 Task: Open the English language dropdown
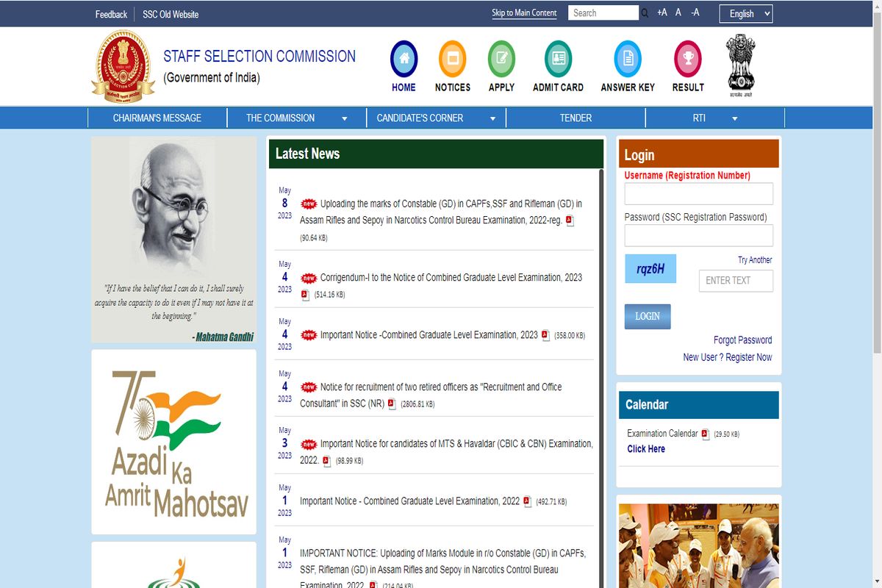745,13
